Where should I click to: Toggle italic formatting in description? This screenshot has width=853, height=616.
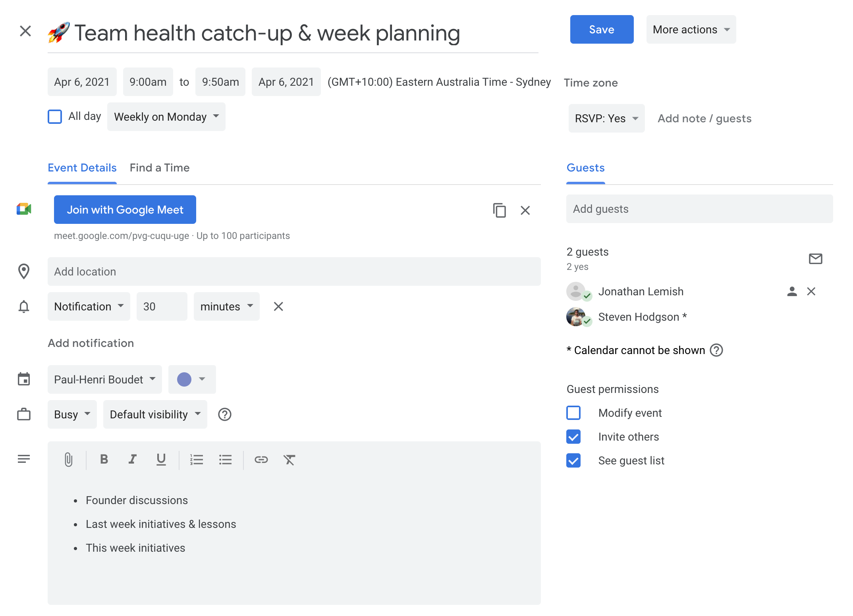(x=133, y=459)
